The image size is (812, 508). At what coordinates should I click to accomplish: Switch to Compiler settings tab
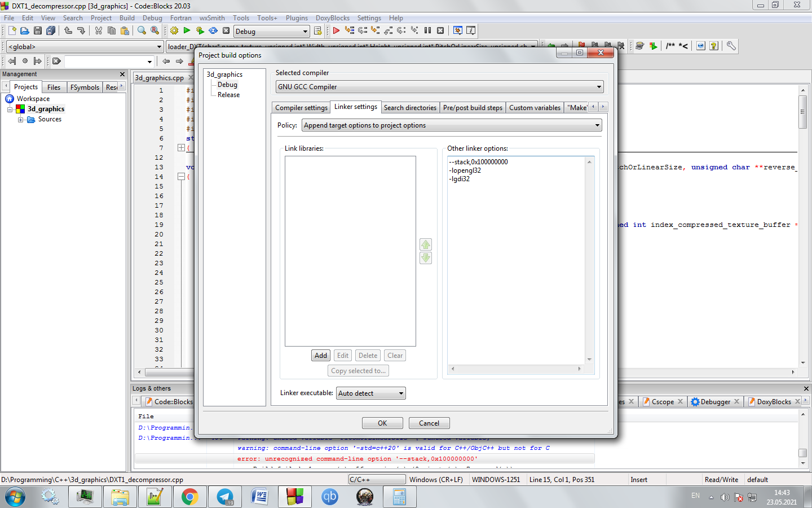click(x=301, y=108)
